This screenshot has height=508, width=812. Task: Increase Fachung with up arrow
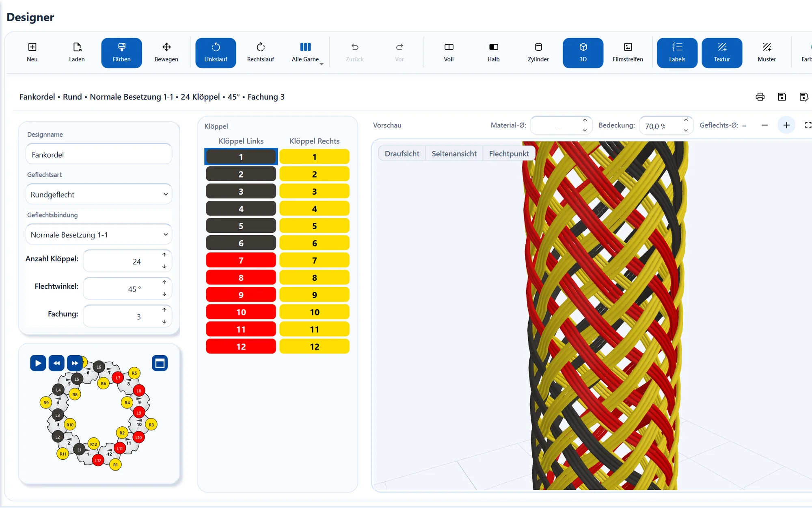click(164, 310)
